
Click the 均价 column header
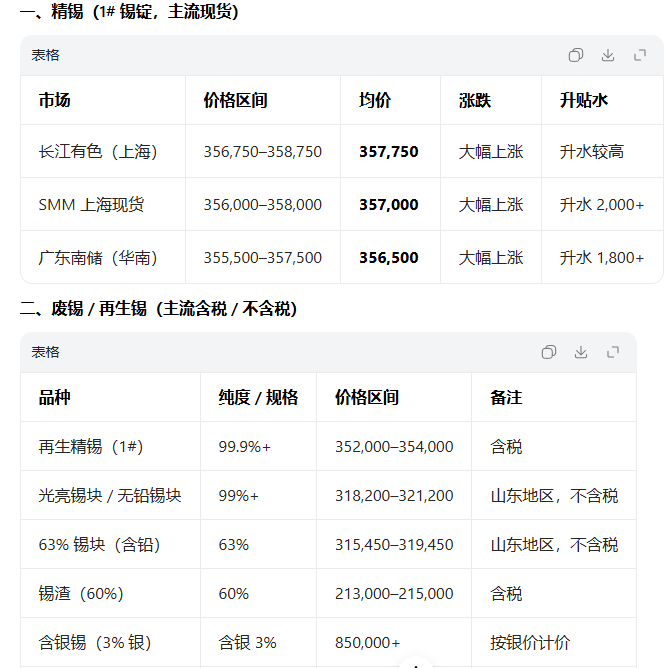point(375,101)
